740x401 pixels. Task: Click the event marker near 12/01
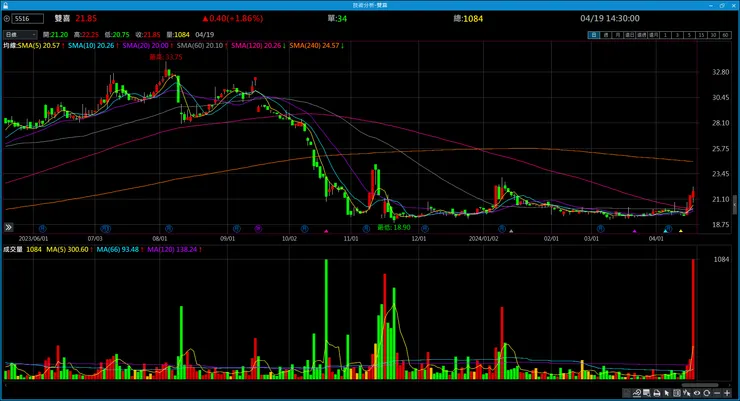coord(425,228)
